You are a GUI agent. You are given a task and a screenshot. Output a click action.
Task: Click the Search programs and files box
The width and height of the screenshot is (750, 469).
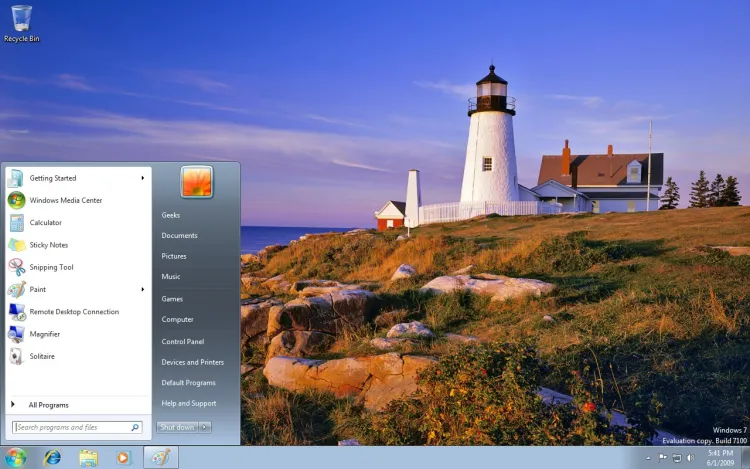pyautogui.click(x=77, y=427)
